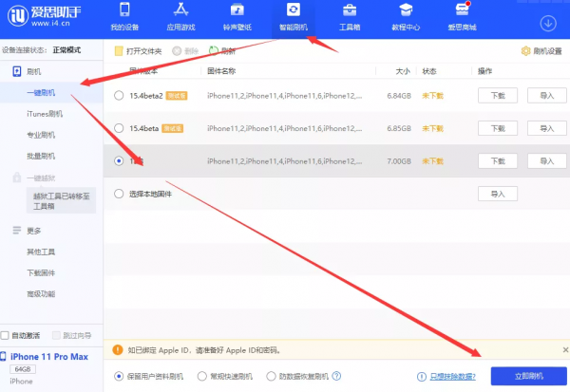Viewport: 570px width, 392px height.
Task: Click the 正常模式 connection status
Action: [x=66, y=49]
